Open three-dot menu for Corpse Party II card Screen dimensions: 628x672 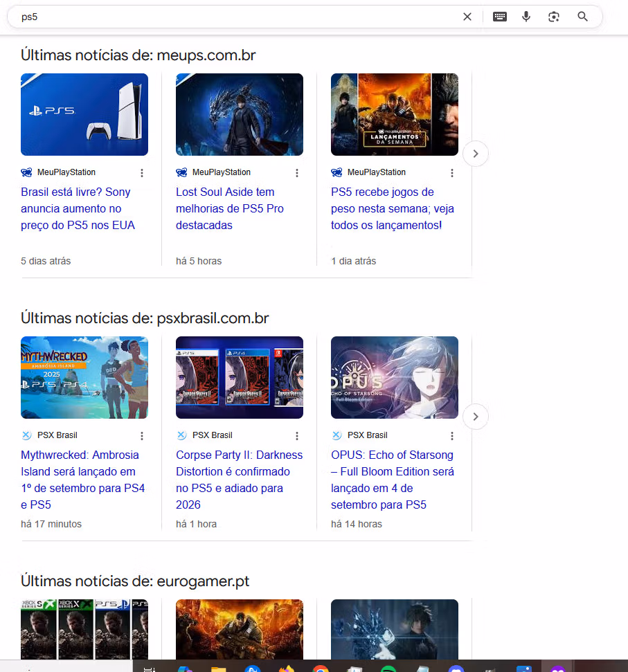[x=297, y=436]
